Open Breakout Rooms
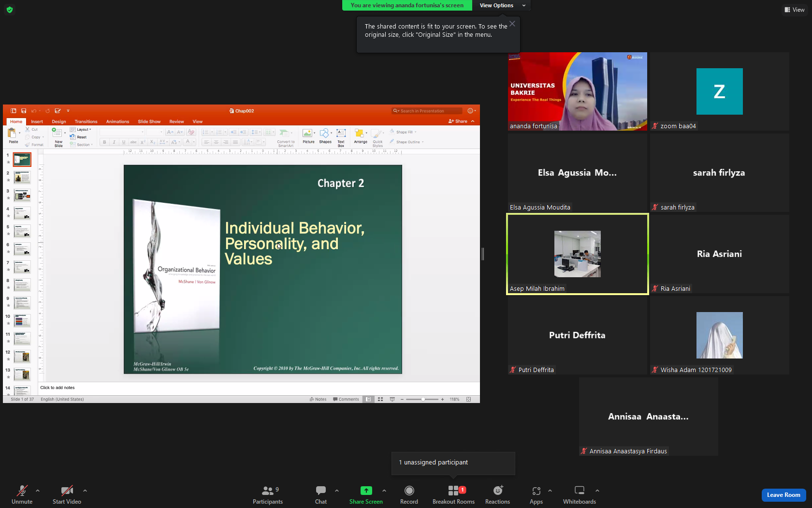This screenshot has width=812, height=508. click(x=453, y=495)
